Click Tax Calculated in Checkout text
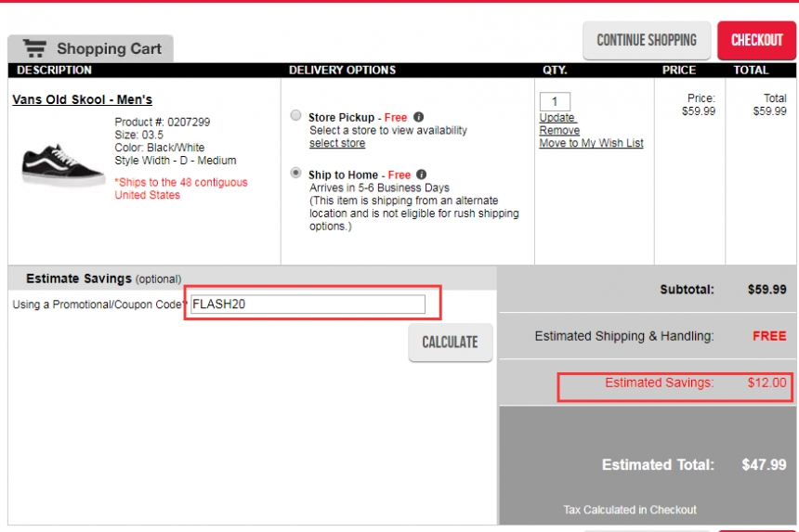 (x=630, y=510)
